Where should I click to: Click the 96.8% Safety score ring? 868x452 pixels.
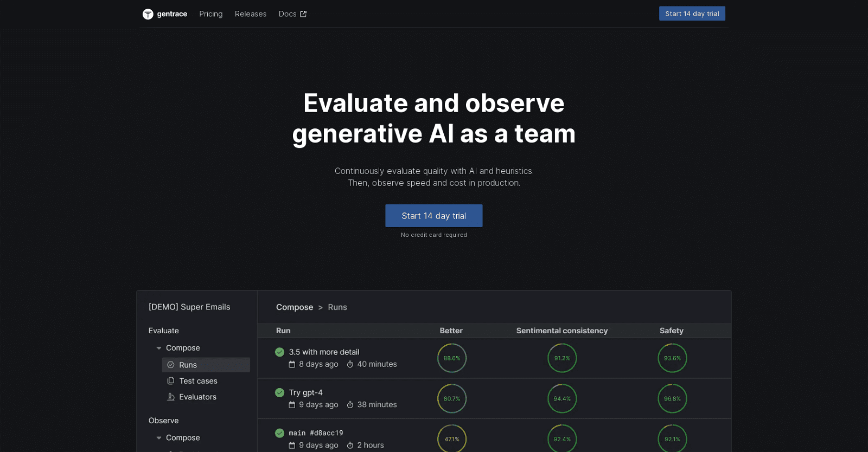(x=672, y=399)
